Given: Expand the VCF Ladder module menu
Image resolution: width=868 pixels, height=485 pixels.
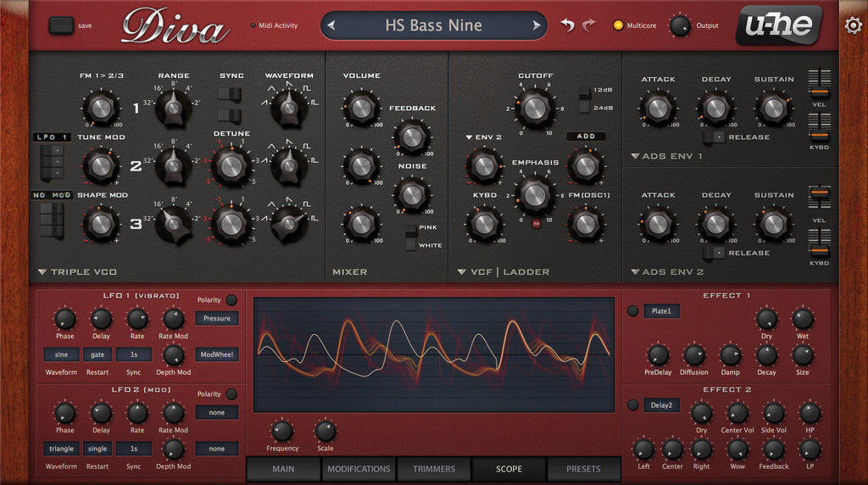Looking at the screenshot, I should click(x=462, y=272).
